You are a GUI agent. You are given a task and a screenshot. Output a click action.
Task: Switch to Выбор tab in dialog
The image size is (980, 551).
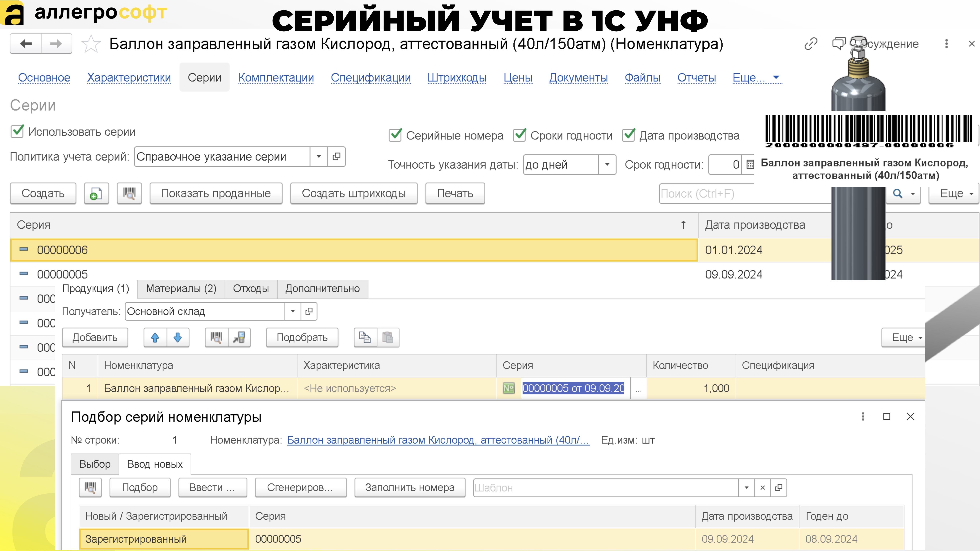point(95,464)
